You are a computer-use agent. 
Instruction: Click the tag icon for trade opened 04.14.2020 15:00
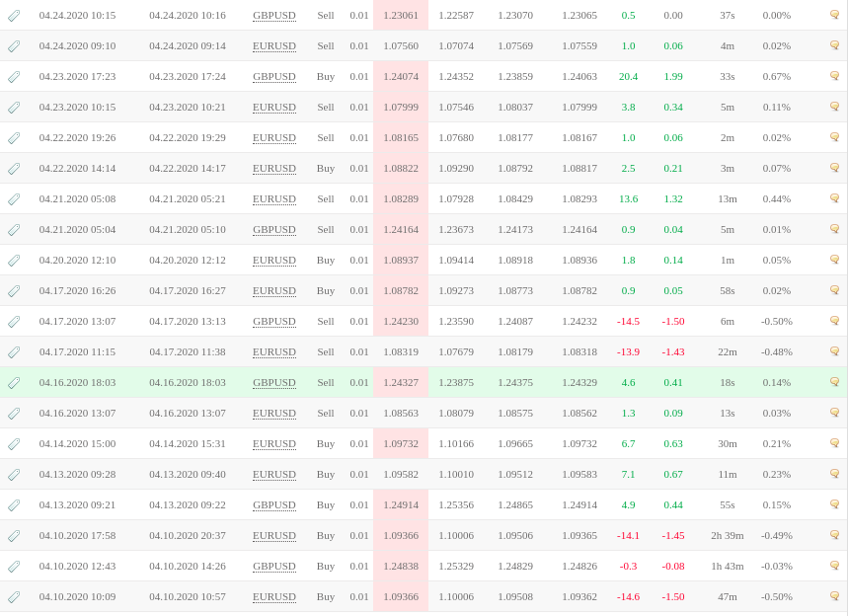(x=14, y=444)
